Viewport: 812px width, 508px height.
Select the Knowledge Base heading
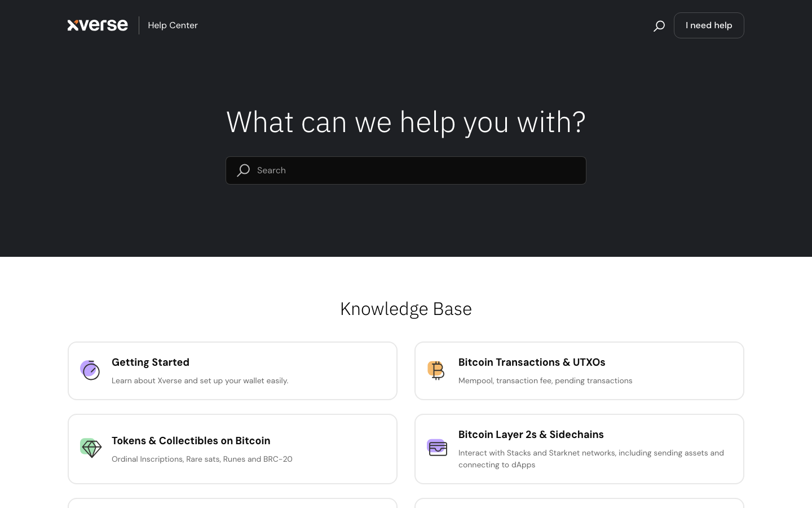click(x=406, y=309)
